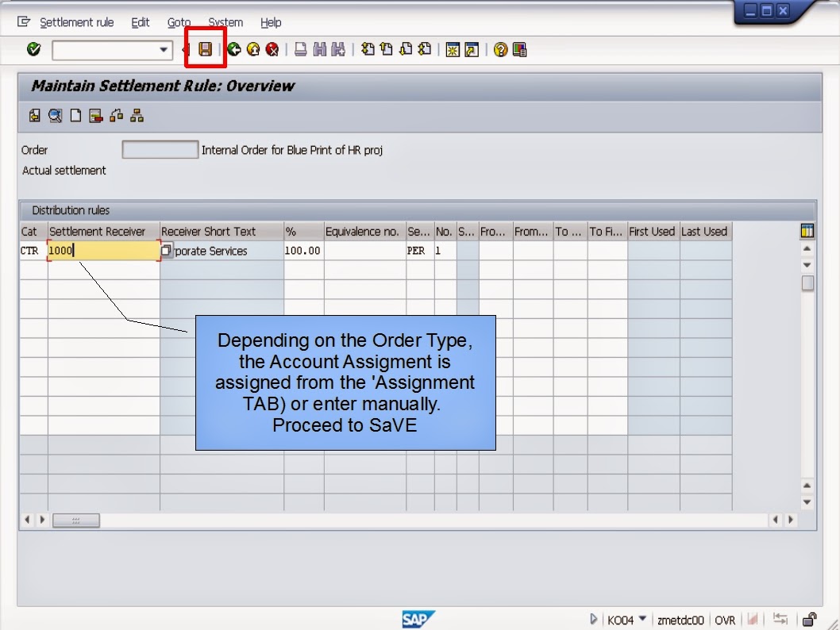Select the magnifier detail icon below the title

55,117
